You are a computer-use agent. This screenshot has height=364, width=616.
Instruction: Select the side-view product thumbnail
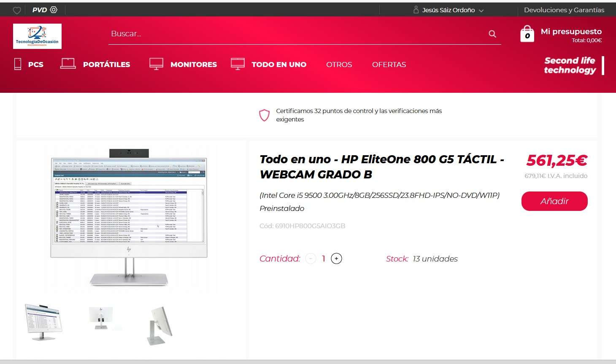(160, 325)
